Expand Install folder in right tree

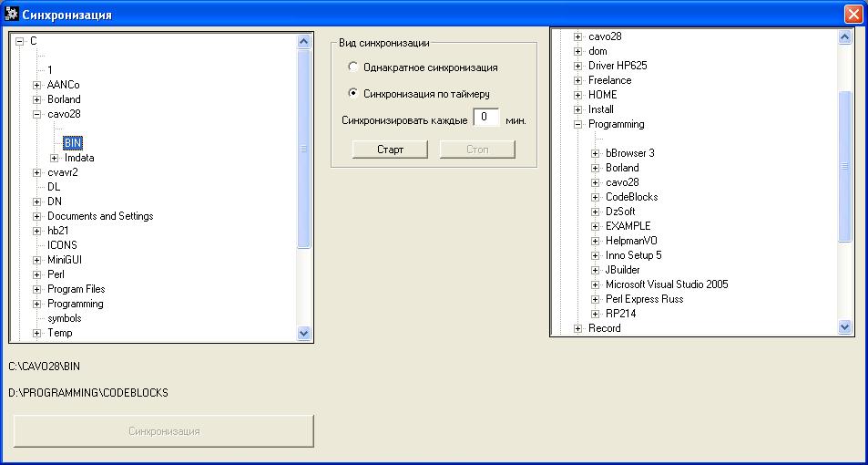coord(578,109)
